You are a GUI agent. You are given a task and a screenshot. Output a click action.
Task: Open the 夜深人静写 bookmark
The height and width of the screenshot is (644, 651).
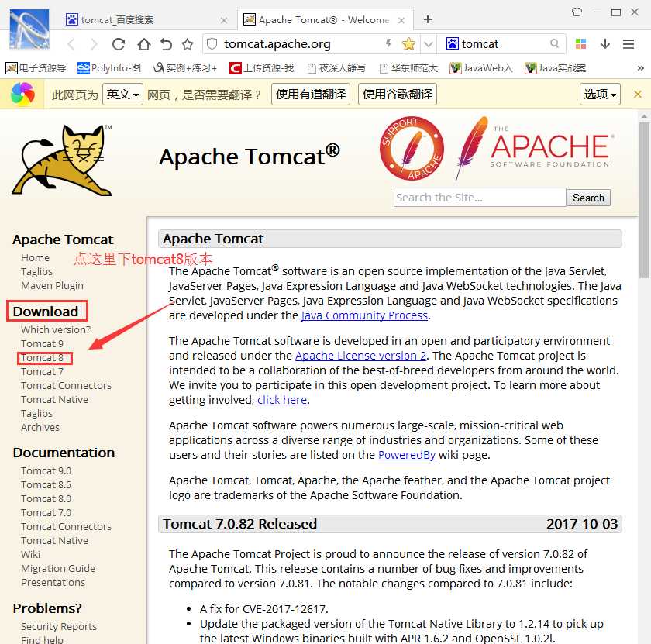click(x=336, y=67)
